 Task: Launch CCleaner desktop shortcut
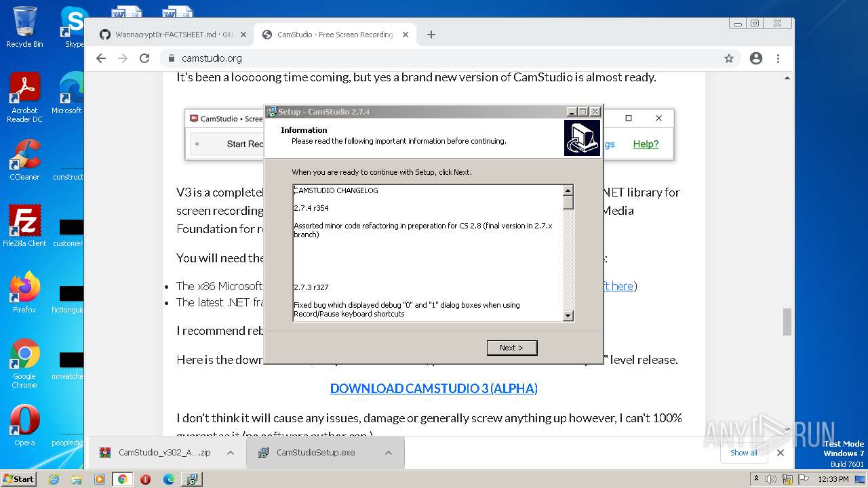coord(24,160)
